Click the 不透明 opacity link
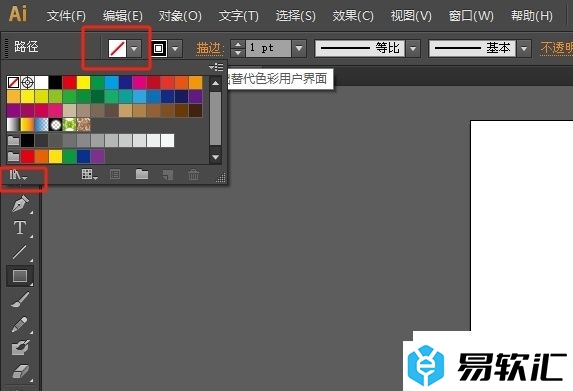This screenshot has width=573, height=391. coord(557,48)
